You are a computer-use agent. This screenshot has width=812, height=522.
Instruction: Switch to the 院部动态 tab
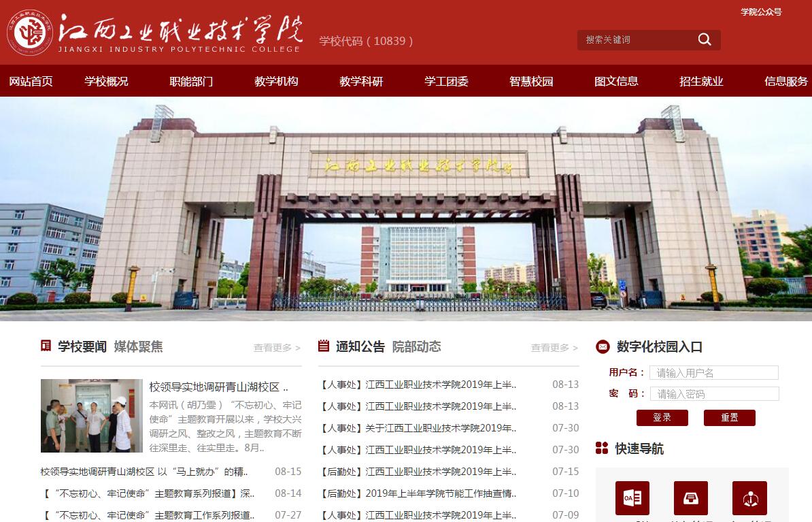click(x=416, y=346)
